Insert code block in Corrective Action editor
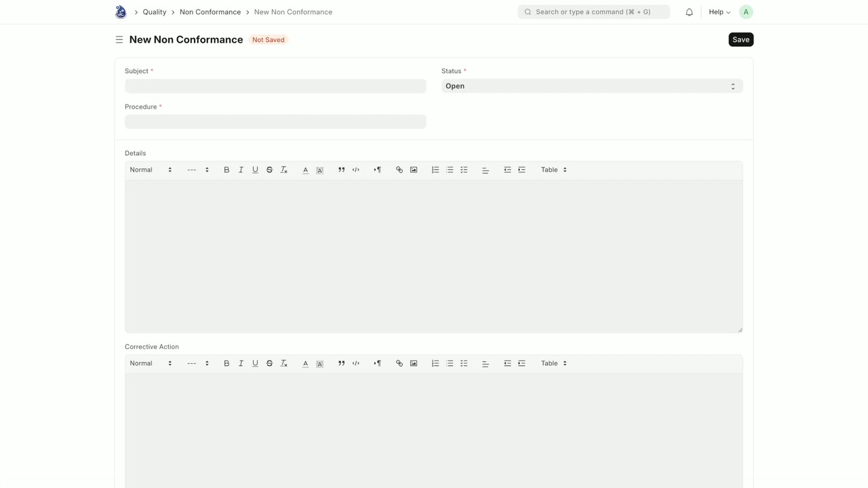This screenshot has height=488, width=868. [355, 363]
